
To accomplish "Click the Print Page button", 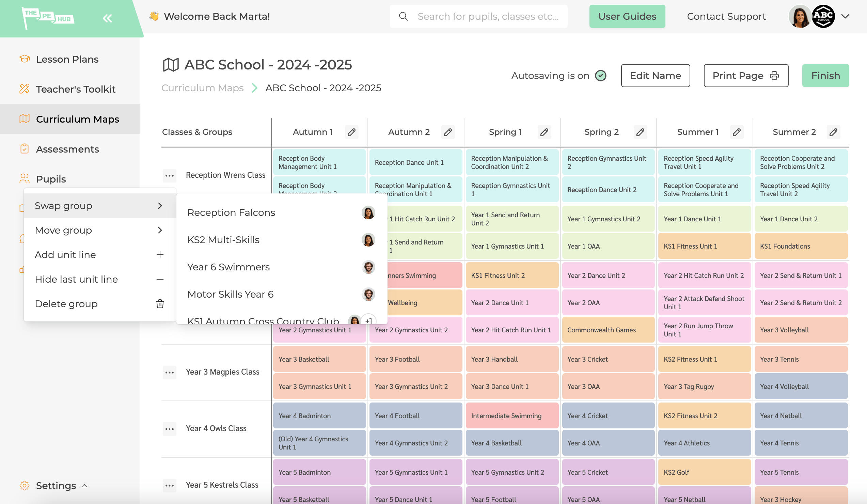I will point(745,76).
